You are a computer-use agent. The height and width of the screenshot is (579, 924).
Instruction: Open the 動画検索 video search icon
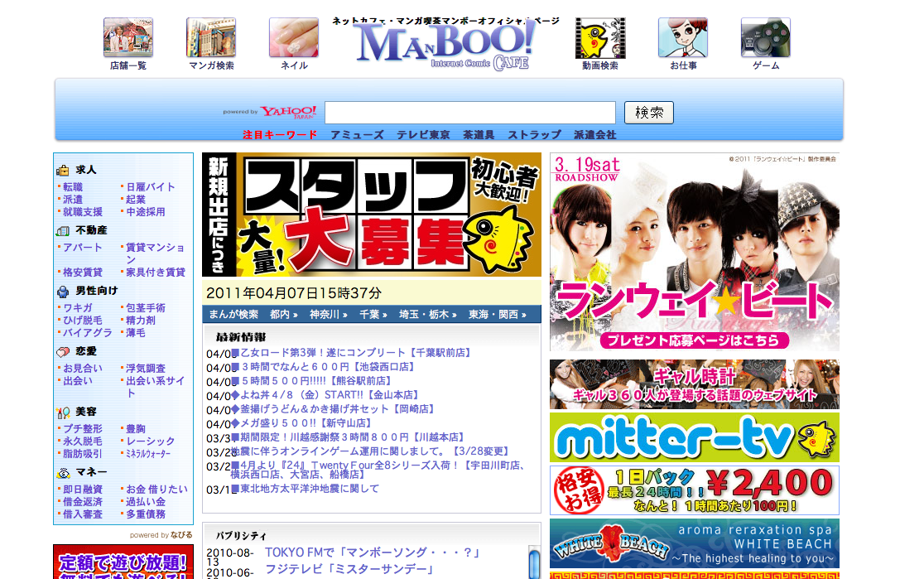coord(600,38)
